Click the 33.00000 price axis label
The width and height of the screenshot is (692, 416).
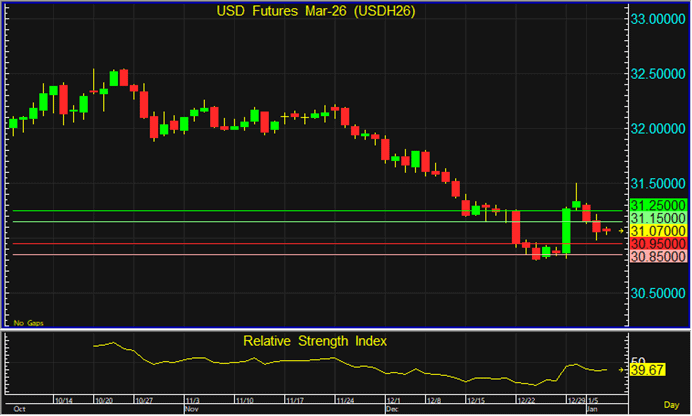[x=657, y=19]
